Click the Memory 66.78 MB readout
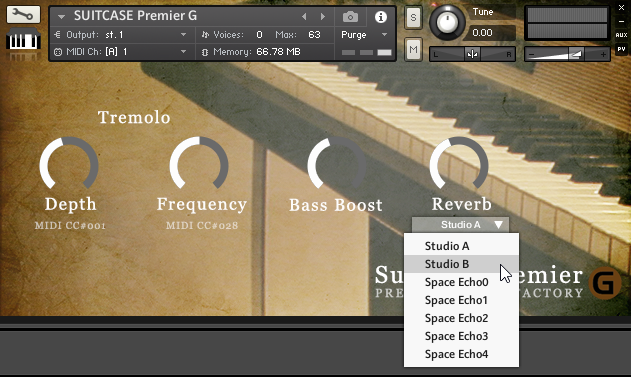Image resolution: width=631 pixels, height=377 pixels. click(x=278, y=52)
